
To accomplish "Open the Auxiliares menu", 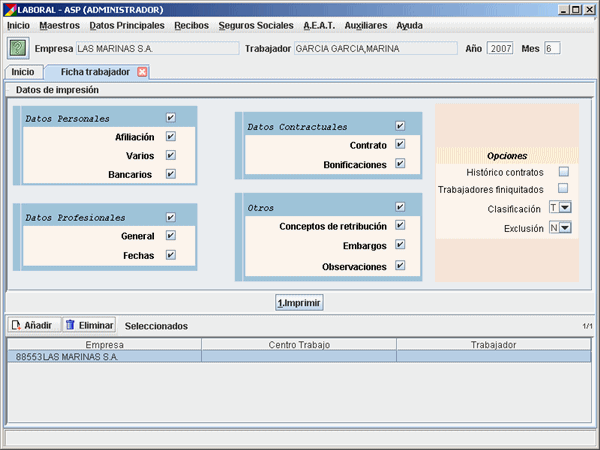I will (366, 26).
